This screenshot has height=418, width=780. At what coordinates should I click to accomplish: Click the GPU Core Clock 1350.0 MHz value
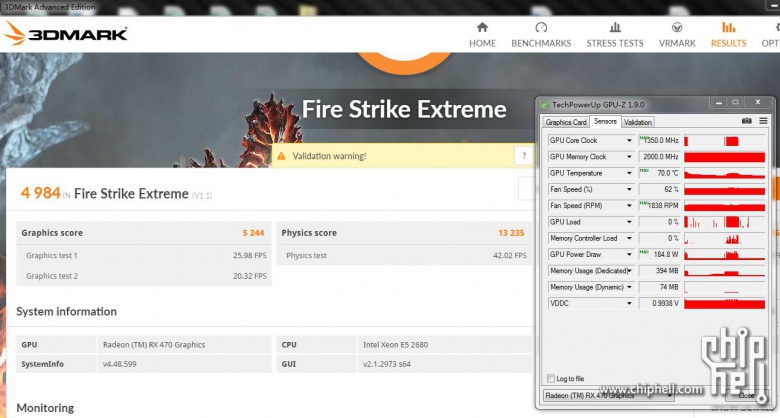tap(660, 140)
